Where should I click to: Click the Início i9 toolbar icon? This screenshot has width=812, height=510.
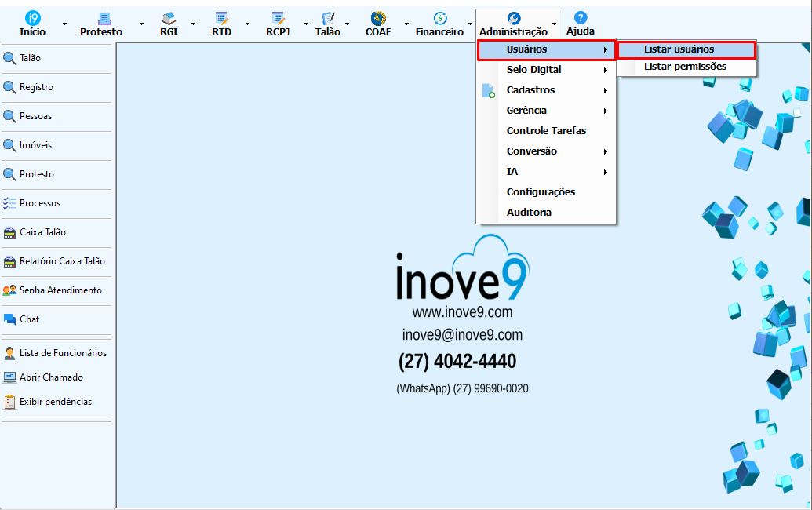click(x=32, y=18)
